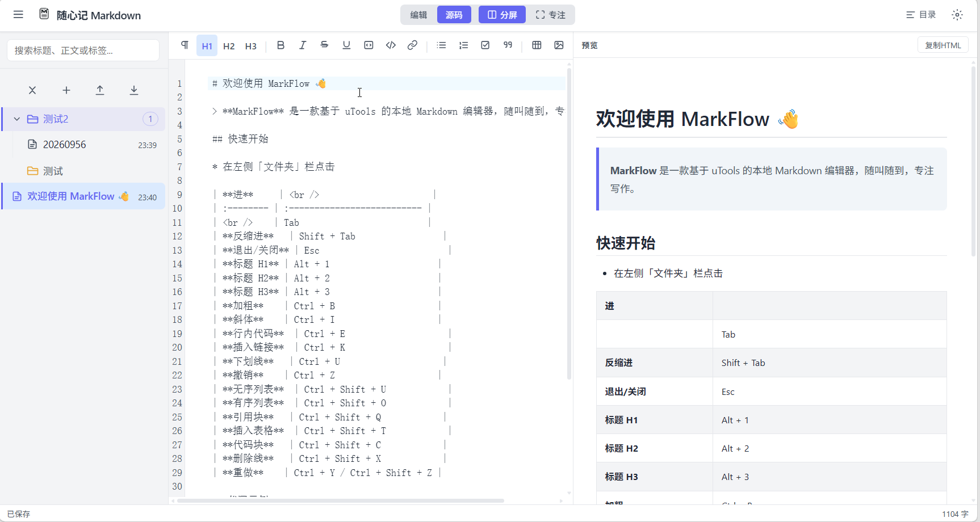Click editor line with 'Ctrl + Shift + Q'
Image resolution: width=980 pixels, height=522 pixels.
coord(329,417)
